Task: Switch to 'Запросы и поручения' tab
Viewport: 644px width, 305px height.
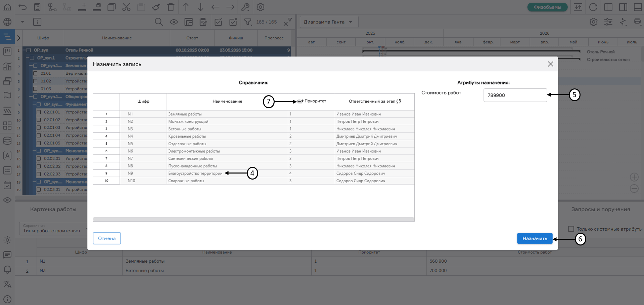Action: (600, 209)
